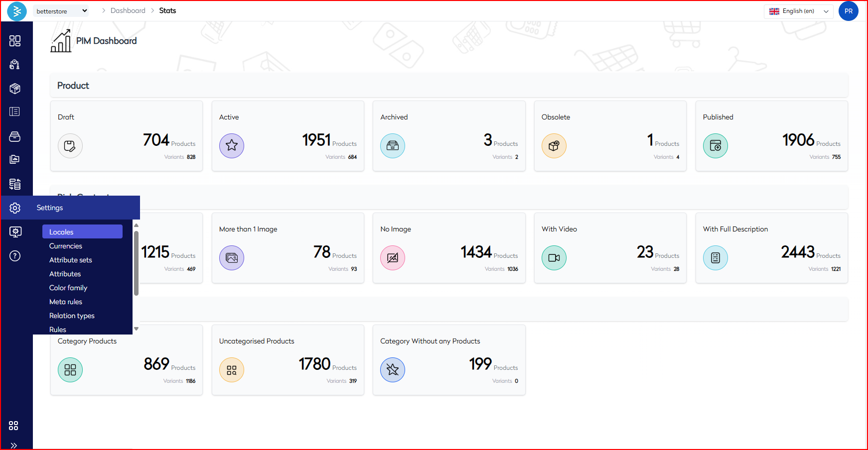Click the Obsolete products box icon
This screenshot has width=868, height=450.
click(x=554, y=146)
